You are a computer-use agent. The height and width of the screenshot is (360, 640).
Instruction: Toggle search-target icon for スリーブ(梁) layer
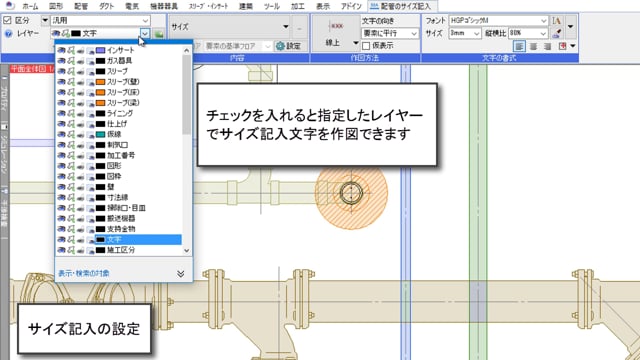click(x=71, y=103)
